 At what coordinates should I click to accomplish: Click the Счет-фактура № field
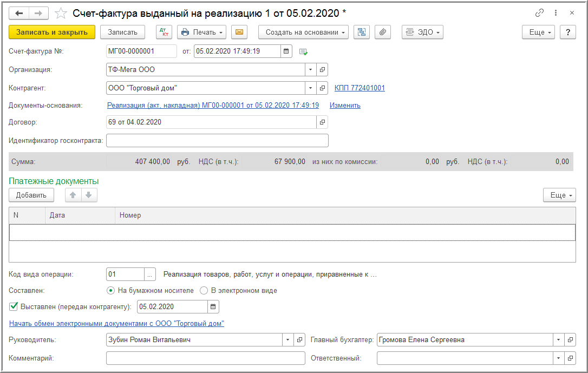click(x=141, y=51)
